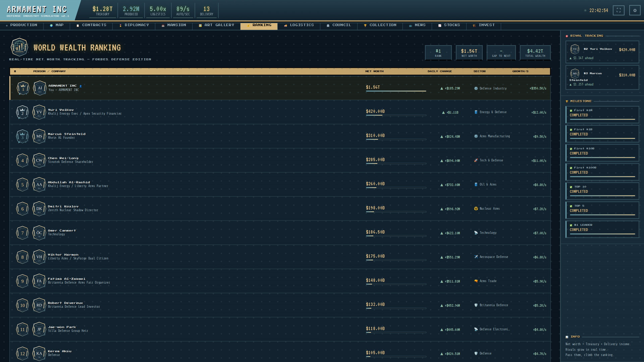Click the #1 Rank stat box

click(438, 53)
